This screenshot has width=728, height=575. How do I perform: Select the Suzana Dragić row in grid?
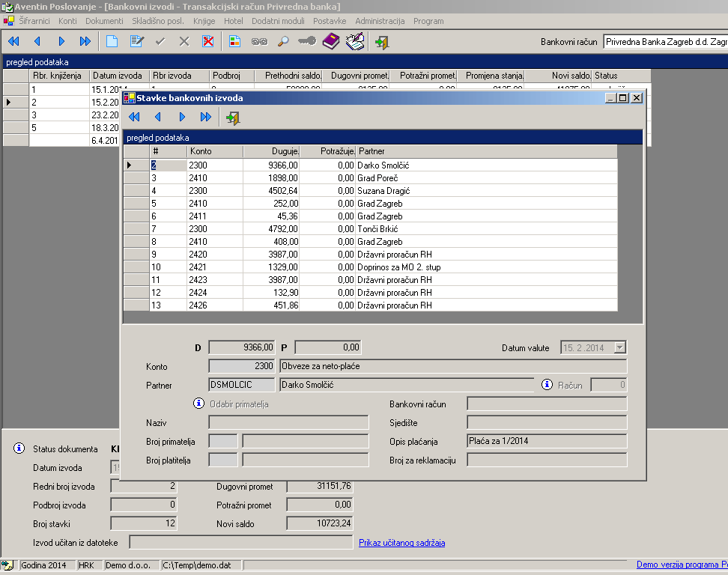(383, 191)
